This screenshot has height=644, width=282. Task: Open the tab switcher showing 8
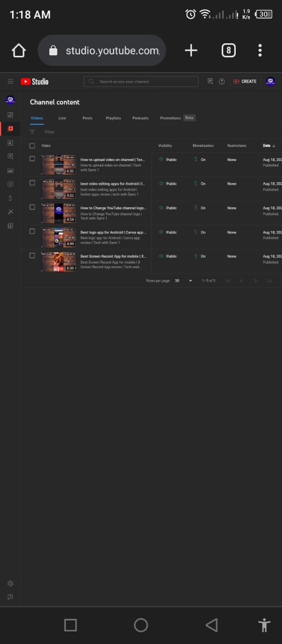point(229,50)
